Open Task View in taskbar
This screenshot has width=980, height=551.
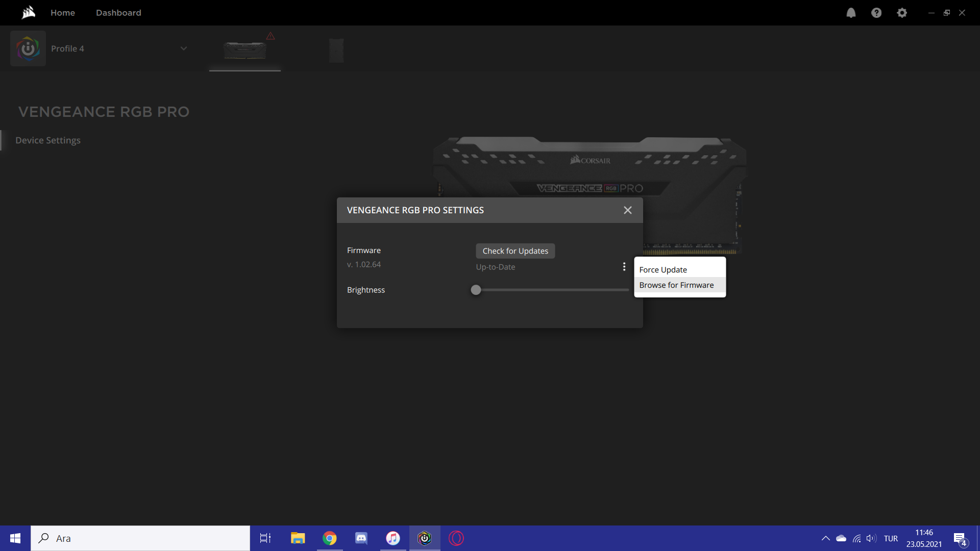pos(265,538)
